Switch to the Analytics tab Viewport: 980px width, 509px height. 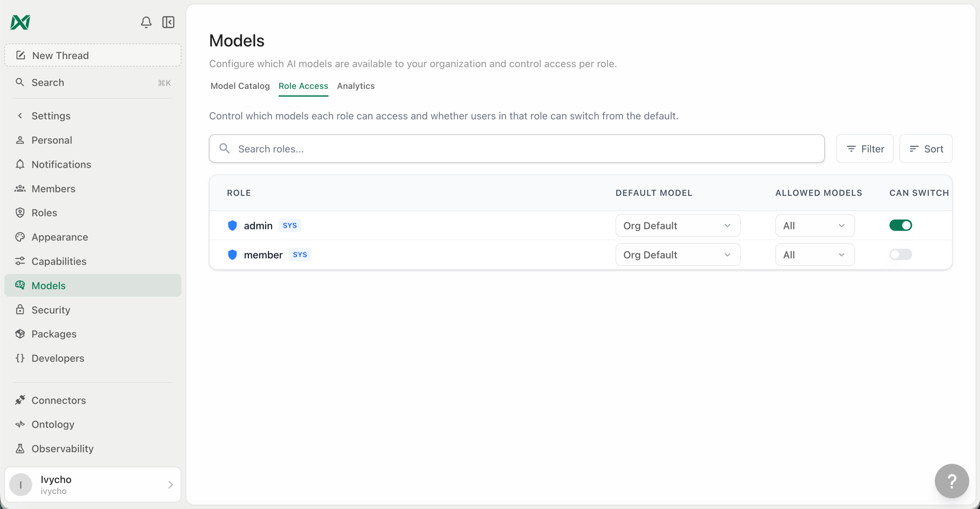[356, 86]
